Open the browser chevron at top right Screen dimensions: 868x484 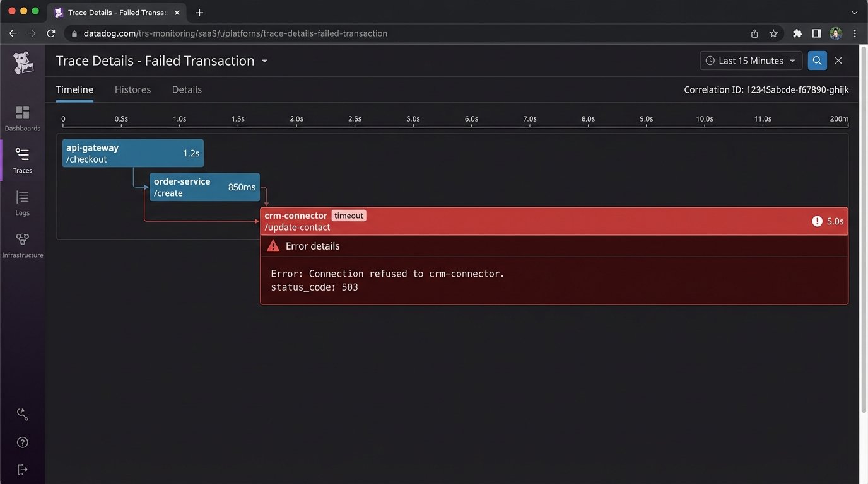(855, 13)
